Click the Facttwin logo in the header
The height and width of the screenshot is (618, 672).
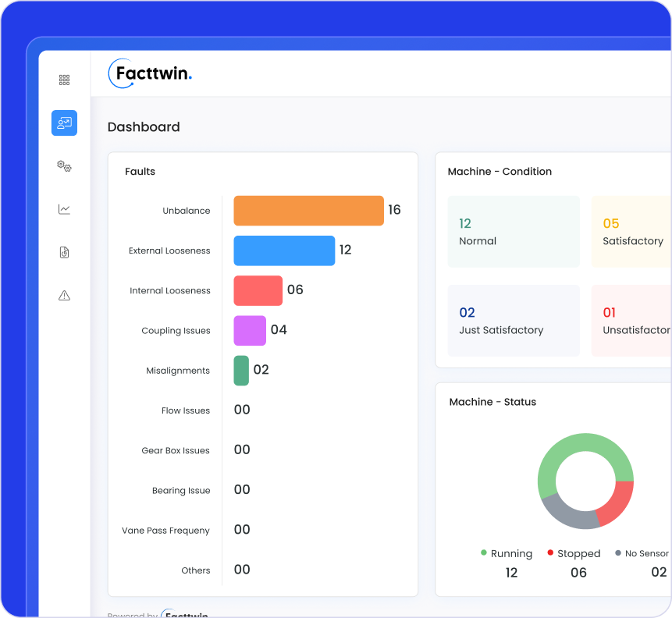(149, 74)
